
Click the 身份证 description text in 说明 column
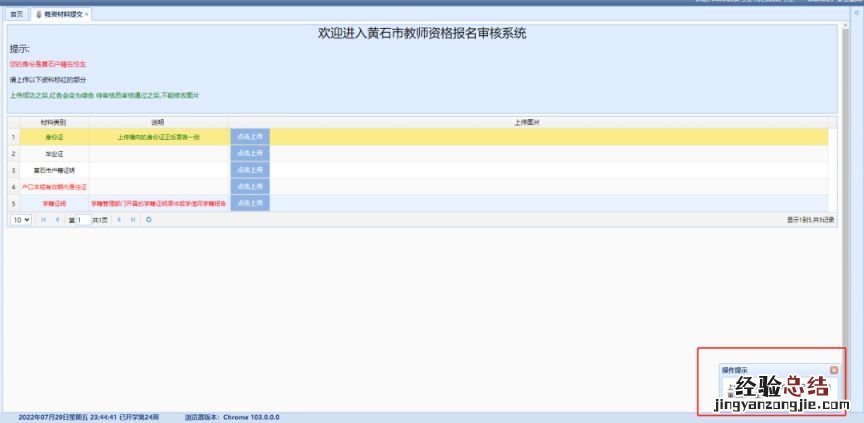click(x=159, y=137)
